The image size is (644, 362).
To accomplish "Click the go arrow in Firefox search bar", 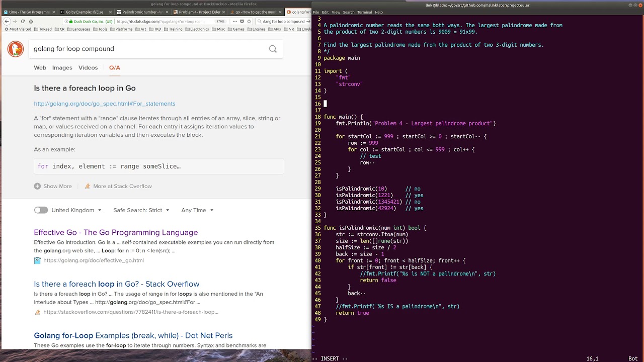I will [308, 22].
